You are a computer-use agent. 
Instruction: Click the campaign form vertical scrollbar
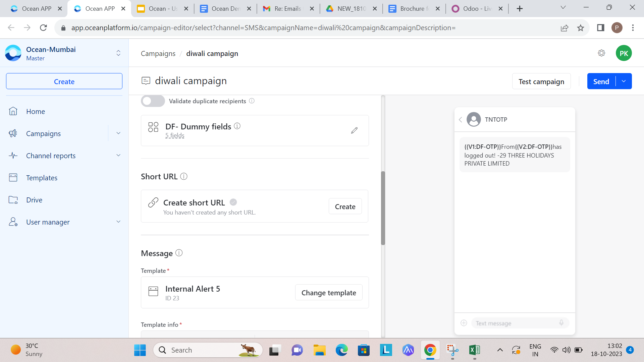tap(383, 208)
